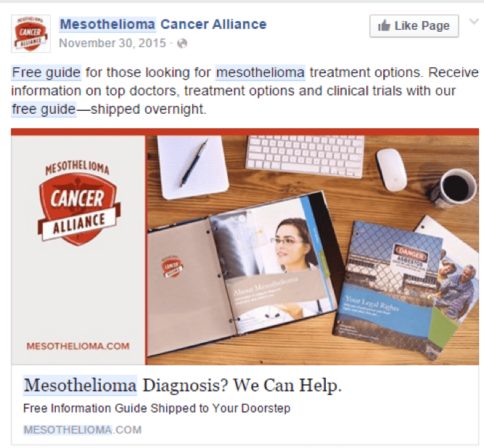Click the highlighted 'Free guide' text in post

click(46, 72)
